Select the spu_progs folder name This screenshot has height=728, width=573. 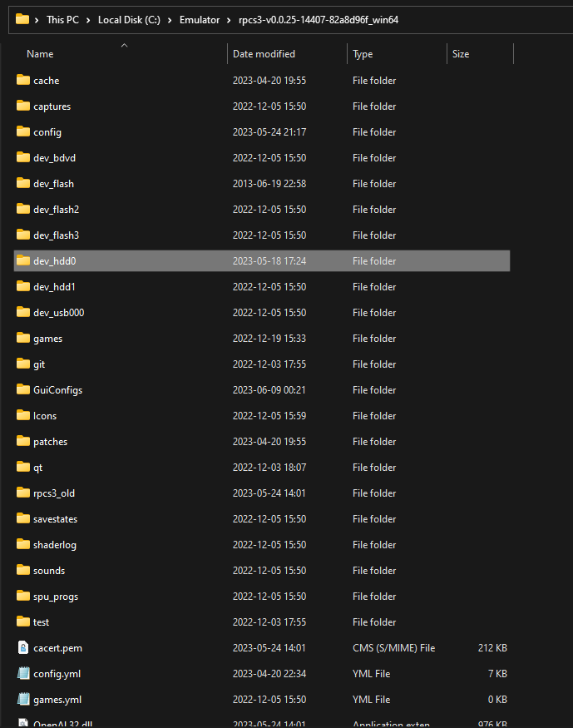pyautogui.click(x=56, y=597)
